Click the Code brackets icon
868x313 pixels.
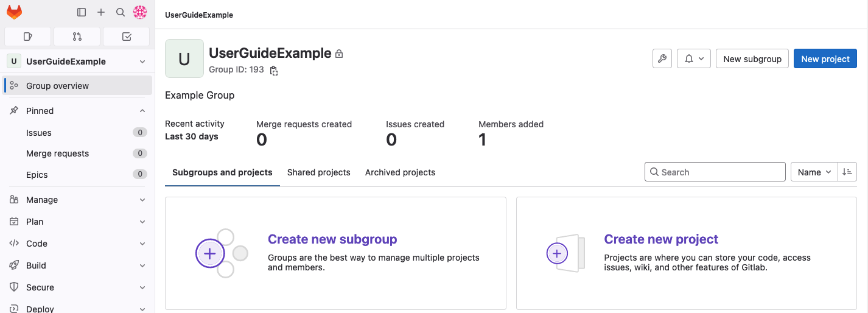13,244
